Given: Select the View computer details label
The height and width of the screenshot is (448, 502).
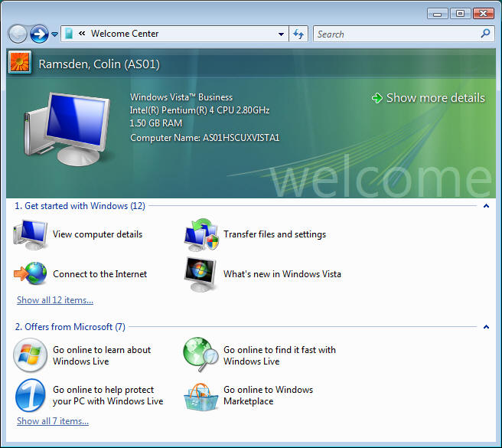Looking at the screenshot, I should [97, 234].
